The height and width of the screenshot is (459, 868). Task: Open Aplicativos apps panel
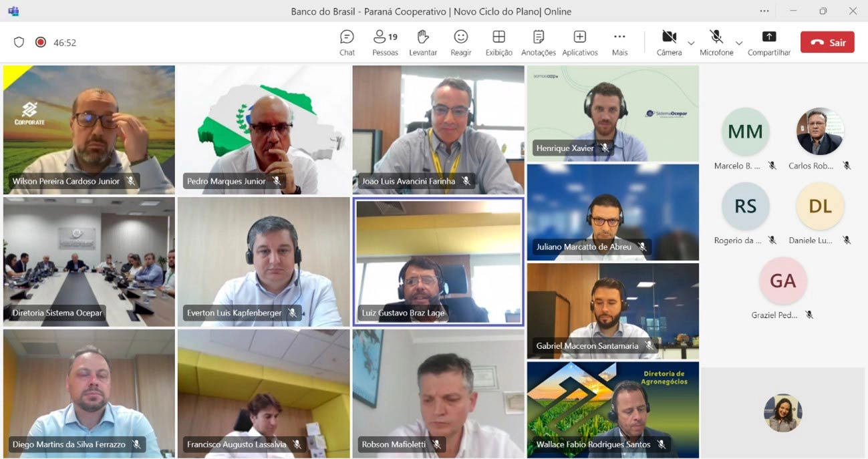(580, 43)
